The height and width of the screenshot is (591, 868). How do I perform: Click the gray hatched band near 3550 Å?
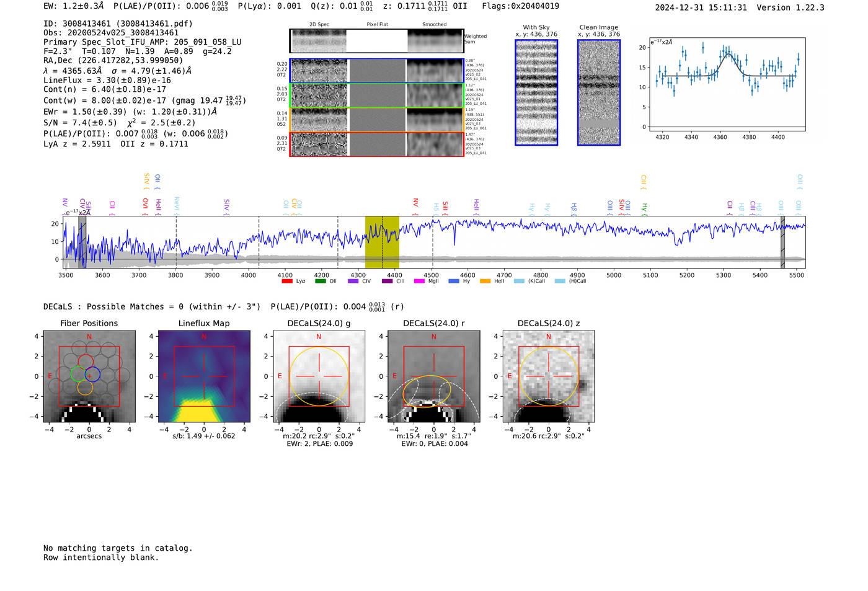pos(82,242)
